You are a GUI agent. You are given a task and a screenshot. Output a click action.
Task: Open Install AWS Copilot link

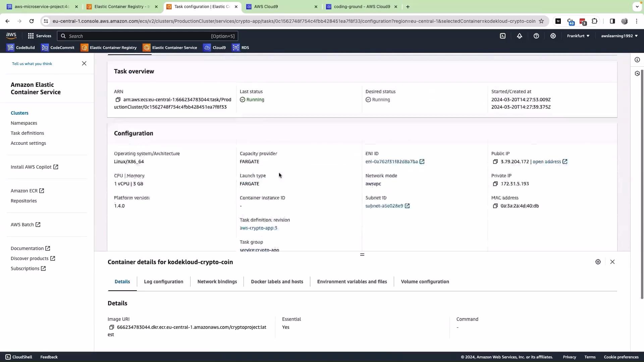[34, 167]
